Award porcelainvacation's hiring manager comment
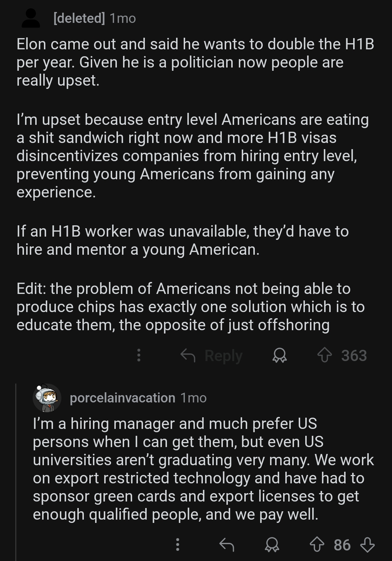This screenshot has height=561, width=392. pos(272,545)
